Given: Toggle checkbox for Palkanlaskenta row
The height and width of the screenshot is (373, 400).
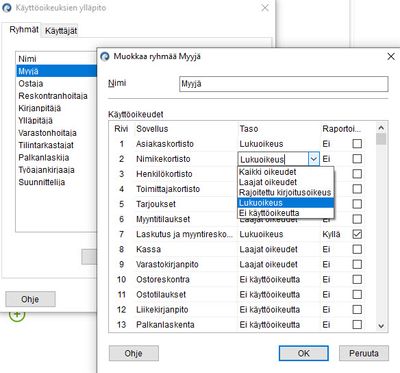Looking at the screenshot, I should click(357, 325).
